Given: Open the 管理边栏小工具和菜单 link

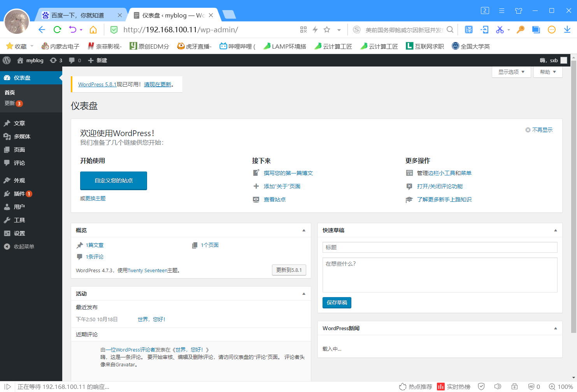Looking at the screenshot, I should (444, 173).
